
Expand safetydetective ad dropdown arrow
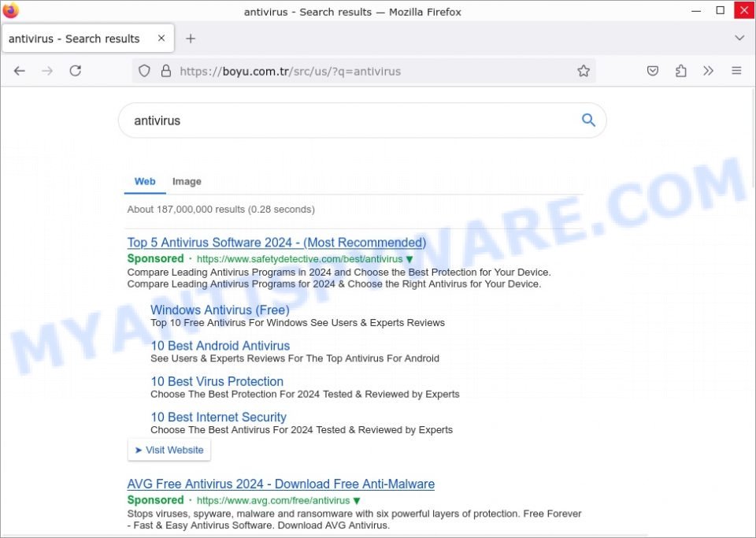(409, 259)
